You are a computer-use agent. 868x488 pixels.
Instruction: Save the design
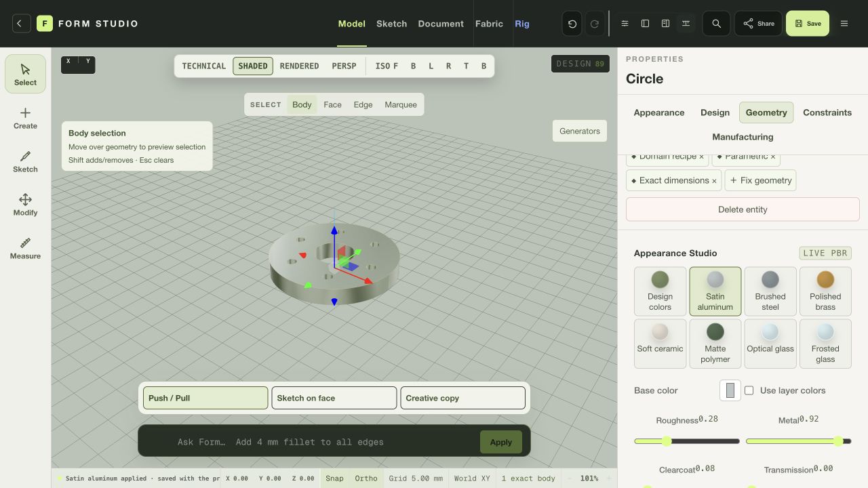coord(808,24)
